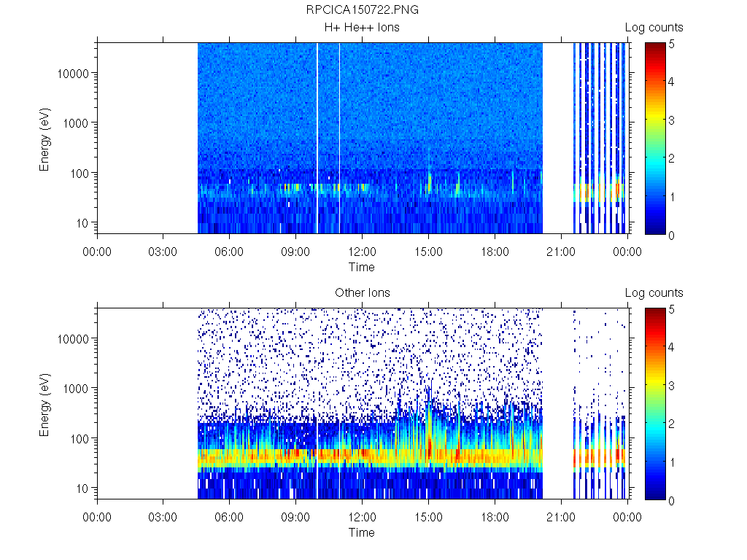Click the "Time" axis label under top plot

click(x=362, y=267)
